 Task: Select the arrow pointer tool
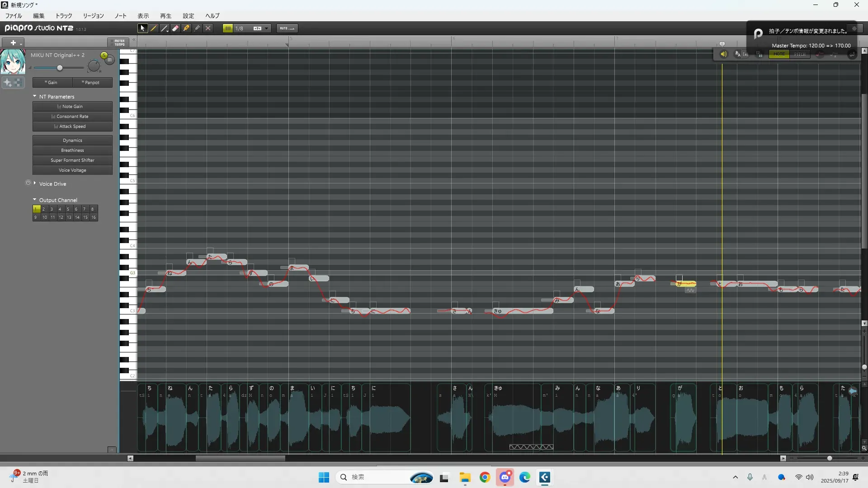pos(142,28)
